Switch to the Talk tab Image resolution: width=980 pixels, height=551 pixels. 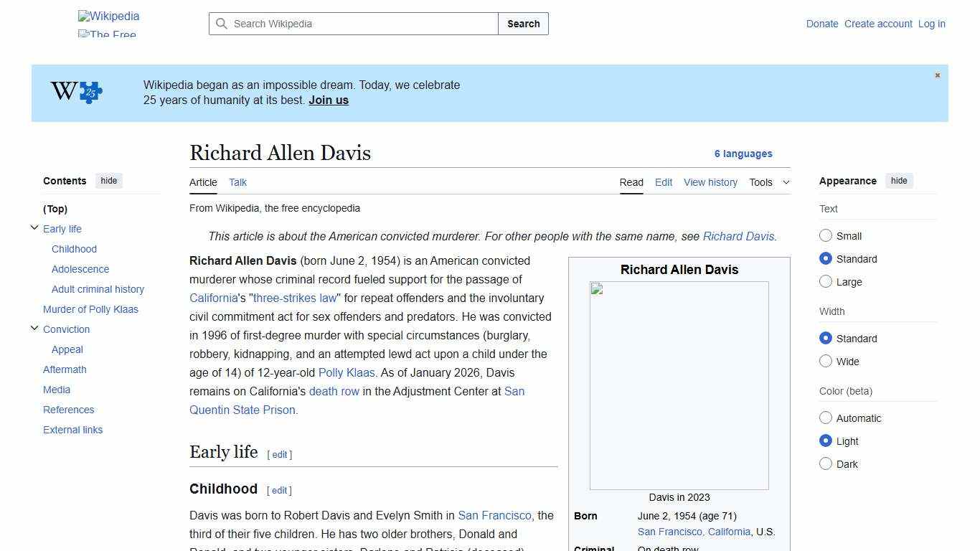pyautogui.click(x=237, y=182)
